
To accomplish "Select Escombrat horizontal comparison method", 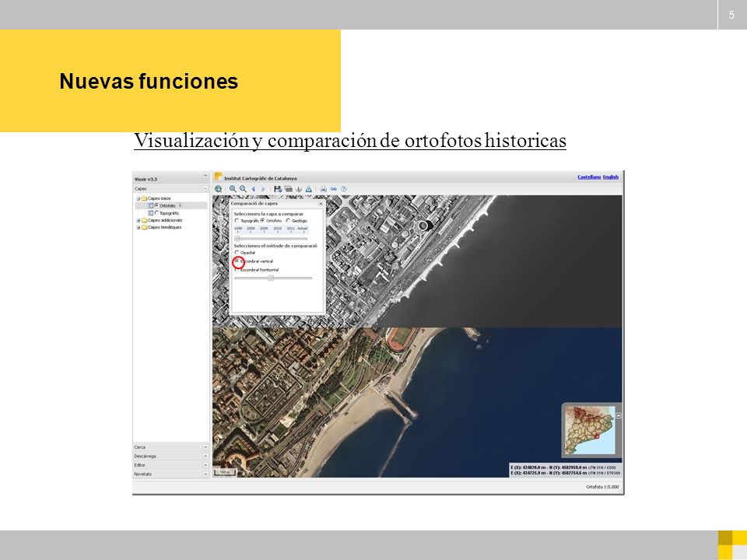I will pyautogui.click(x=237, y=270).
